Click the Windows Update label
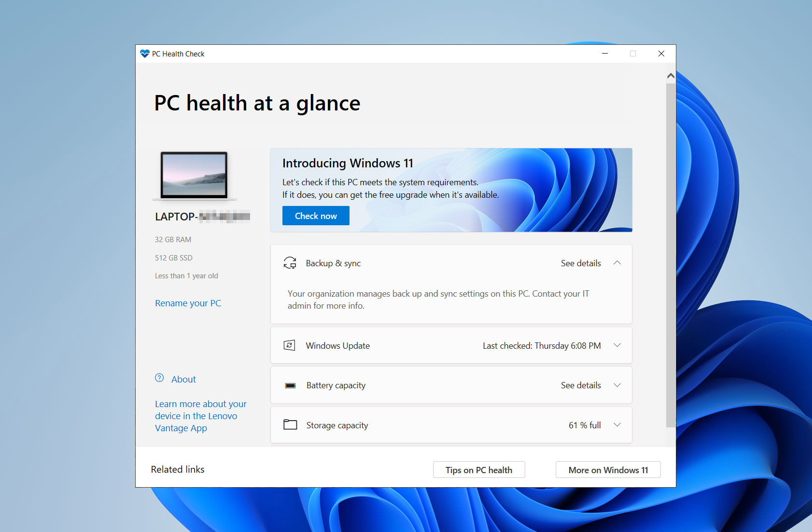Image resolution: width=812 pixels, height=532 pixels. click(337, 345)
